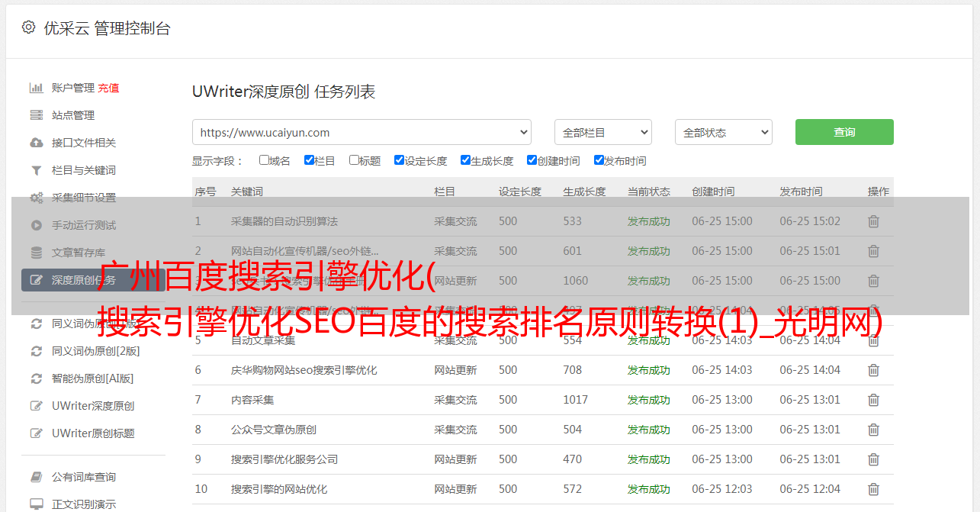Open 正文识别演示 sidebar link
The height and width of the screenshot is (512, 980).
pyautogui.click(x=84, y=504)
